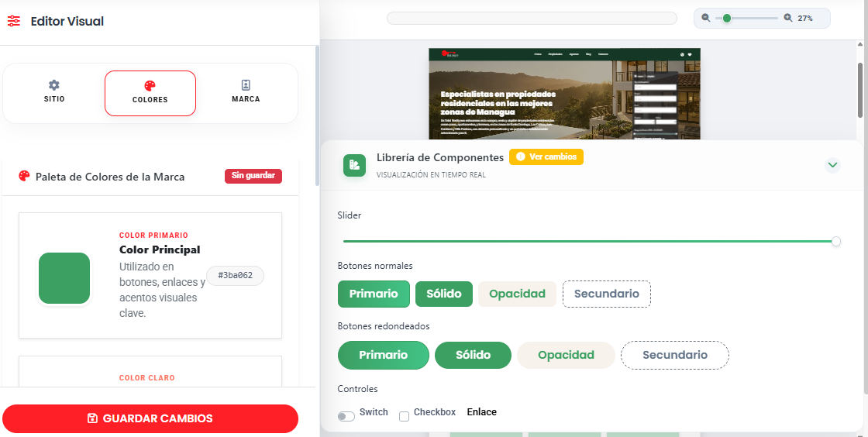Select the Colores tab
868x437 pixels.
(150, 93)
